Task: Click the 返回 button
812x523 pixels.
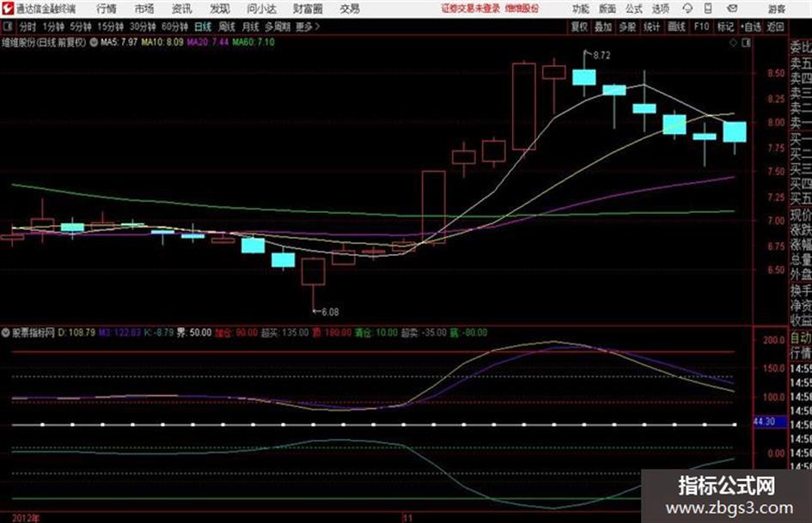Action: coord(776,27)
